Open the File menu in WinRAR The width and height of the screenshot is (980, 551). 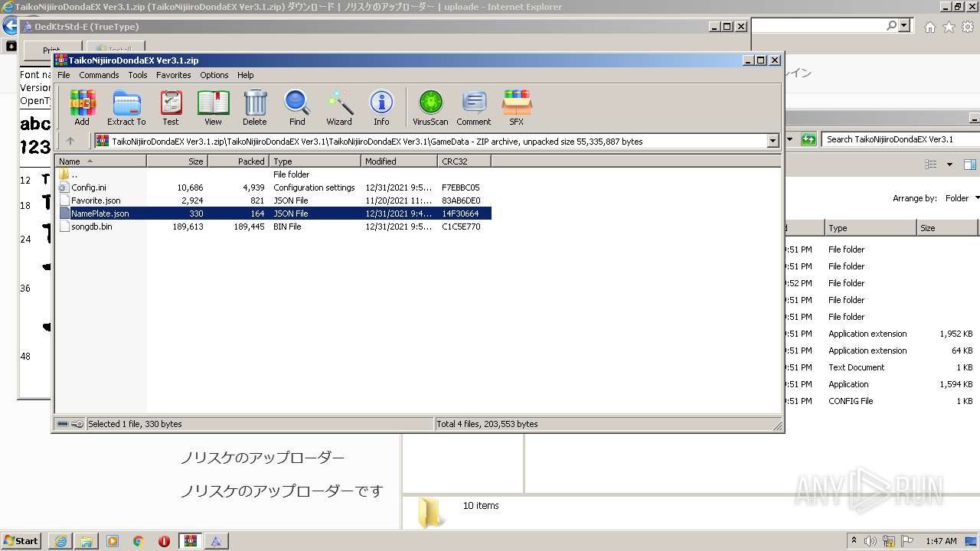pyautogui.click(x=64, y=75)
